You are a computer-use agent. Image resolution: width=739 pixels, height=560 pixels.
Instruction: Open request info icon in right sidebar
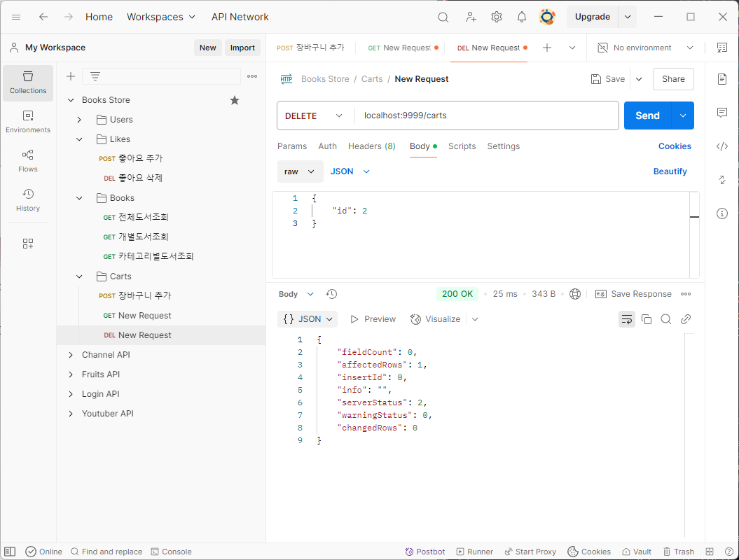722,213
